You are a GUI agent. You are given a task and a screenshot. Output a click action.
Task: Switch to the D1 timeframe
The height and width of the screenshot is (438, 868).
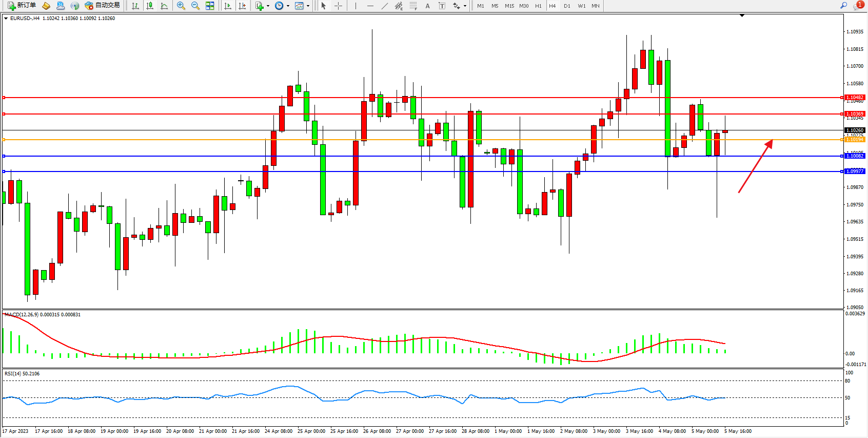(567, 6)
